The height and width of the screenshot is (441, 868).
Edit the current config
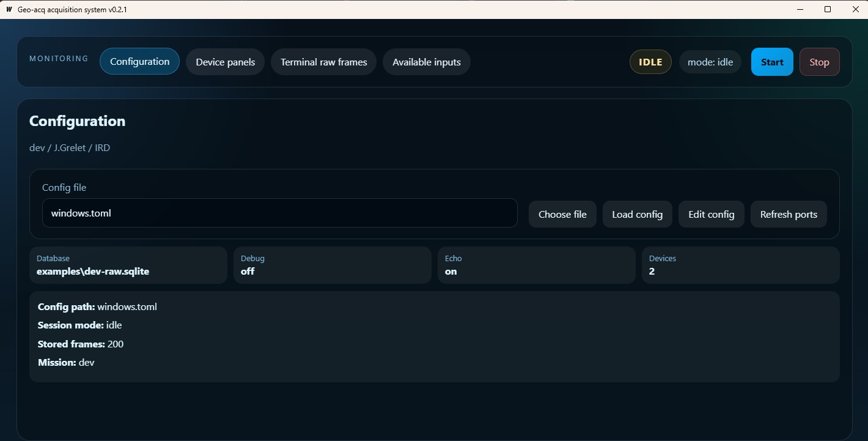point(711,214)
